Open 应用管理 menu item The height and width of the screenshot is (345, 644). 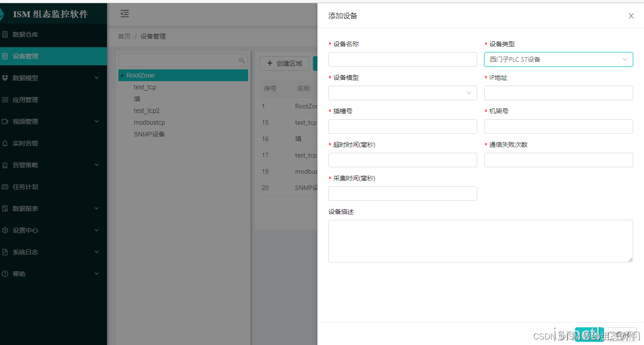54,100
